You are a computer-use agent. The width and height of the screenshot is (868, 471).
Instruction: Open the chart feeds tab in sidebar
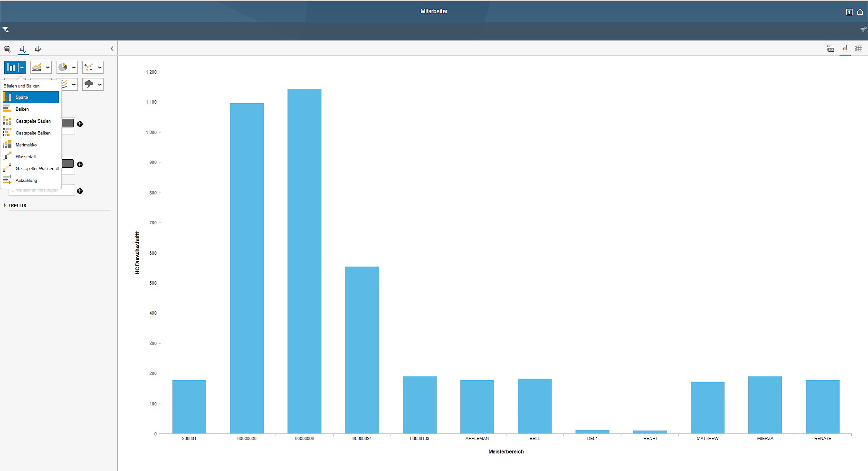pyautogui.click(x=22, y=49)
